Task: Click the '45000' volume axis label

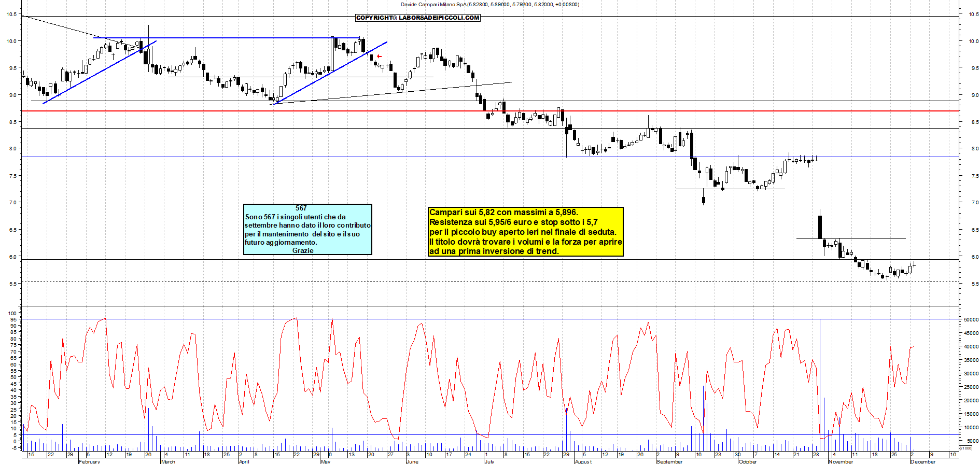Action: pyautogui.click(x=971, y=333)
